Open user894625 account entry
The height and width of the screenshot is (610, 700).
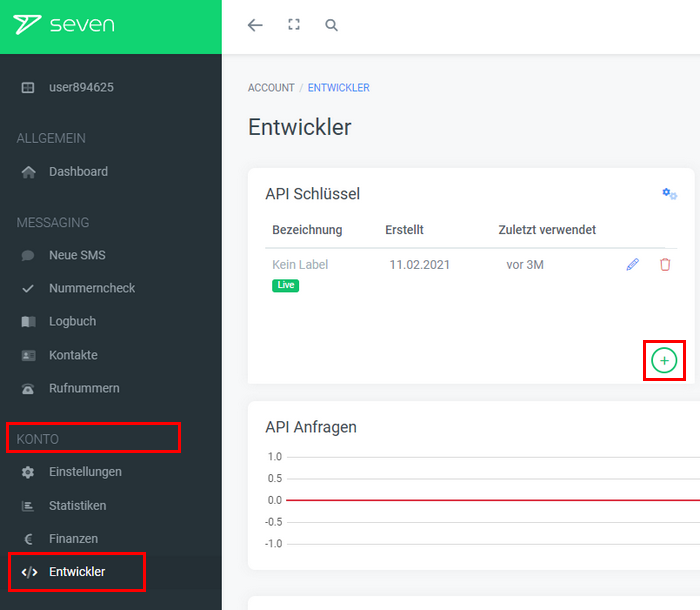tap(80, 87)
